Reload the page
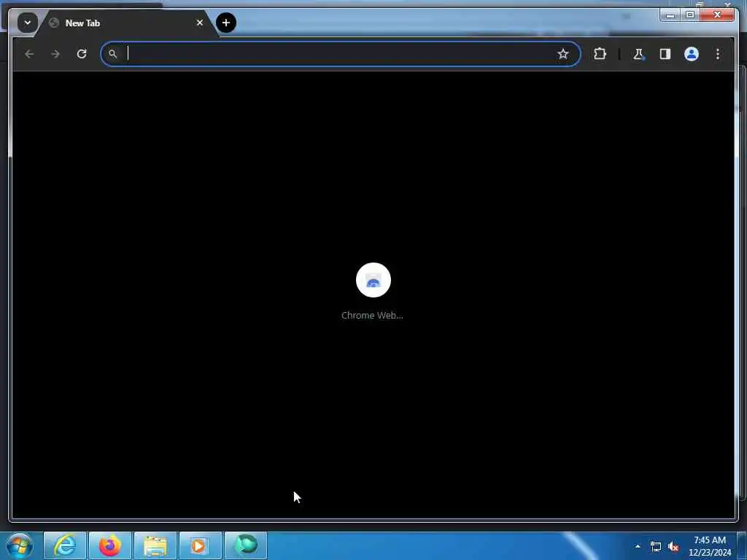This screenshot has width=747, height=560. (82, 54)
